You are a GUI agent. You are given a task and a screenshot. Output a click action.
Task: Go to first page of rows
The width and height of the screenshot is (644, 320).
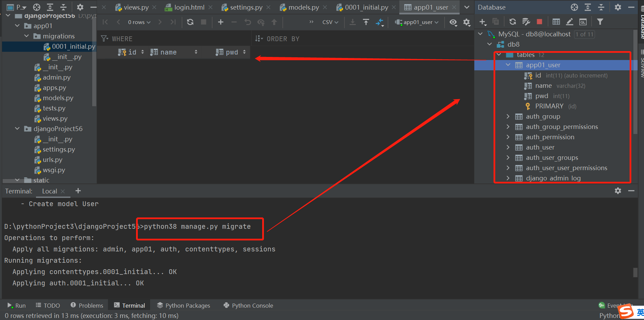pos(105,22)
